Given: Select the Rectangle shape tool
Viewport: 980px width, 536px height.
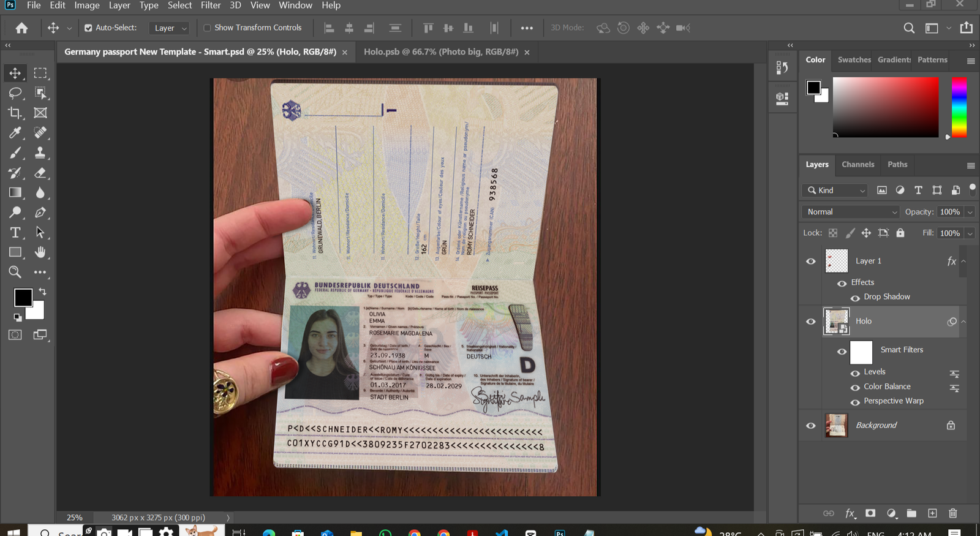Looking at the screenshot, I should click(x=15, y=252).
